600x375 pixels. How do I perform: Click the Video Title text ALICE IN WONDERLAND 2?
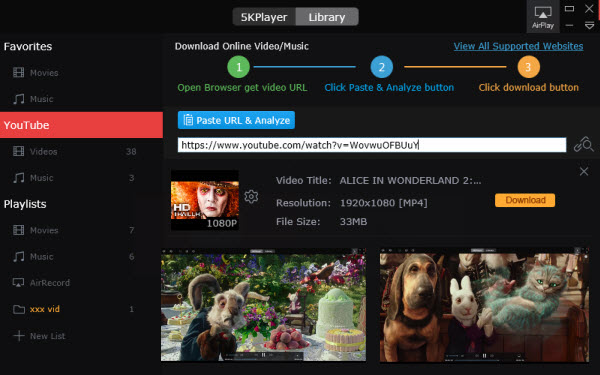click(x=410, y=180)
